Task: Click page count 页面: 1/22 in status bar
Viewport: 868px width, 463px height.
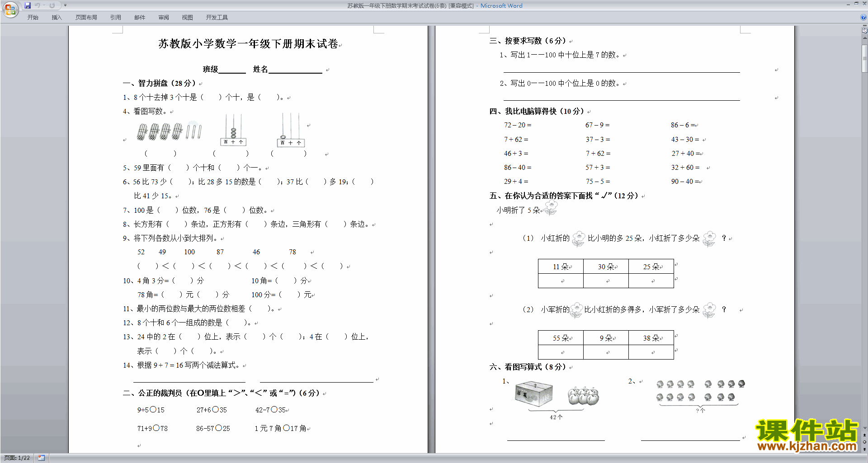Action: (17, 458)
